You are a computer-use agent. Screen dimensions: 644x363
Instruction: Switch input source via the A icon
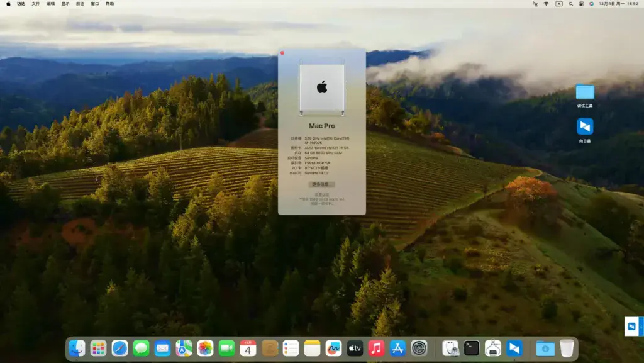(559, 4)
